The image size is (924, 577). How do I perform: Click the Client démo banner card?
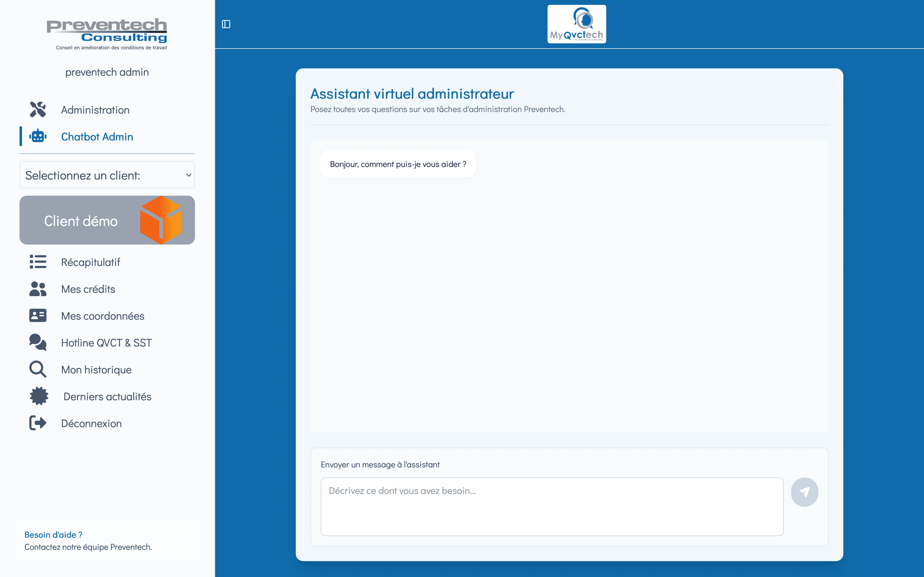tap(107, 220)
